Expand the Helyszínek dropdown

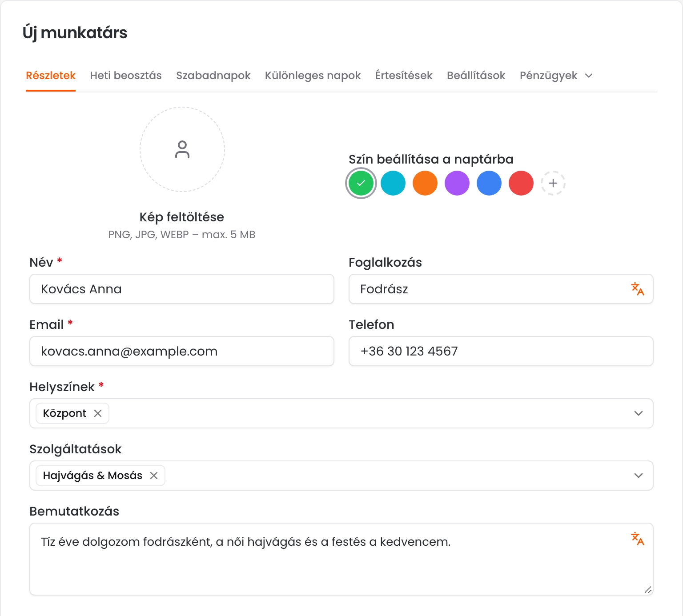click(639, 413)
